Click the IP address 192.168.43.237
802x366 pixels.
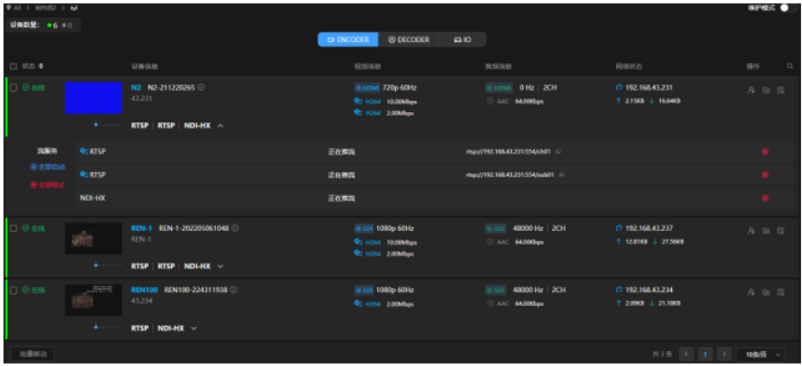coord(649,228)
